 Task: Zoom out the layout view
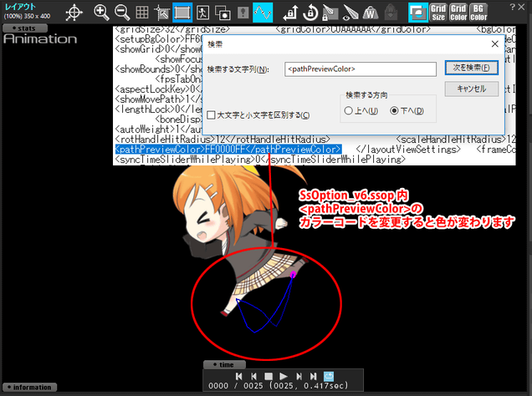pos(122,13)
